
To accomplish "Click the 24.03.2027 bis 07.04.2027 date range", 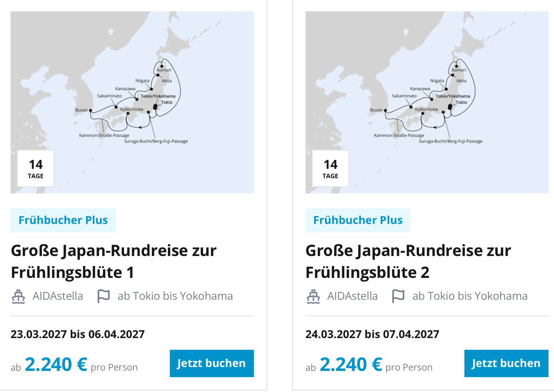I will 372,334.
